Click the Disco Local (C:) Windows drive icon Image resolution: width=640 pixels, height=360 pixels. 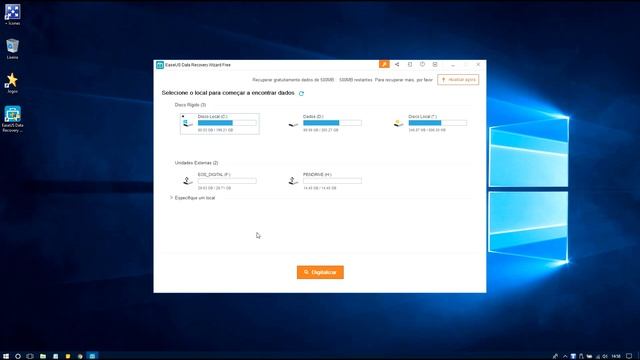(188, 123)
